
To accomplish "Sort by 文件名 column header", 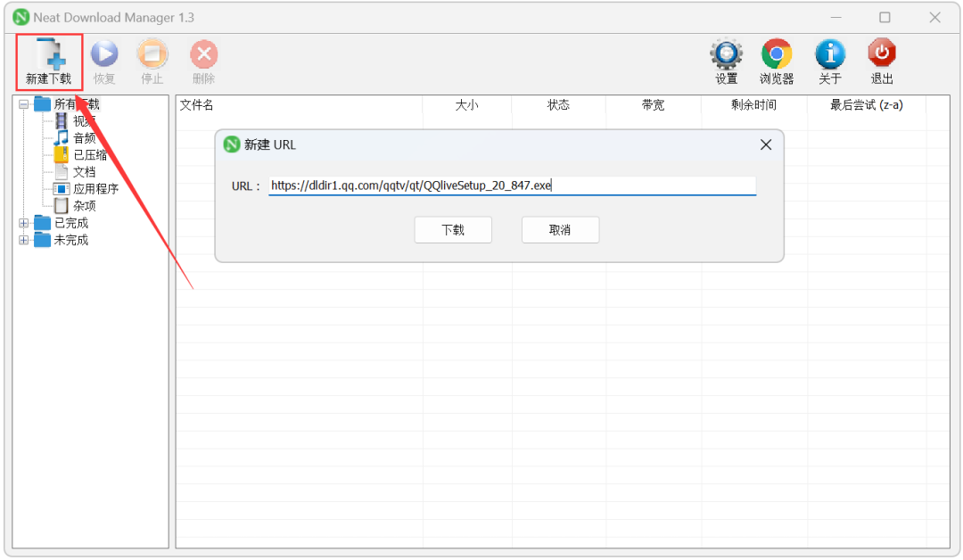I will click(x=299, y=105).
